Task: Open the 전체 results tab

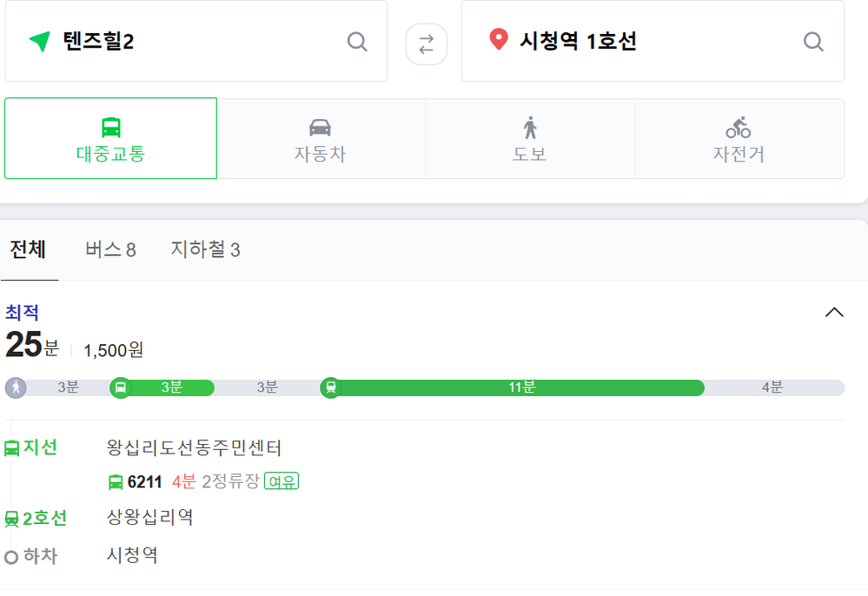Action: [28, 249]
